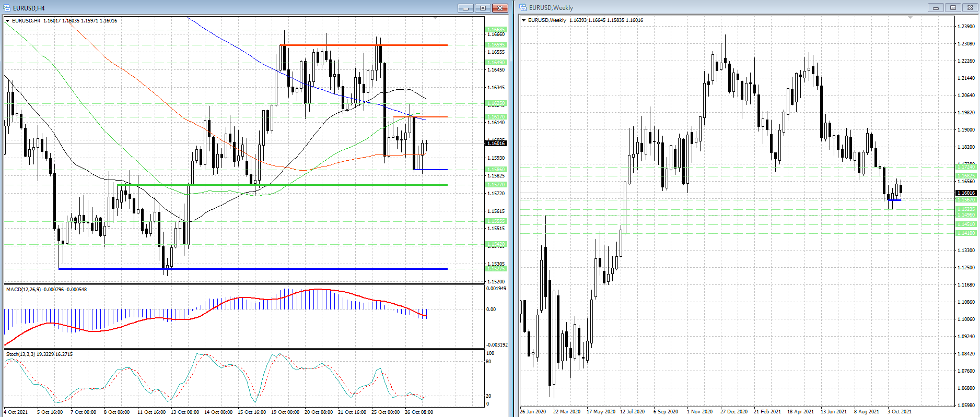Click the green 1.15770 level label on H4
This screenshot has height=417, width=980.
click(496, 185)
